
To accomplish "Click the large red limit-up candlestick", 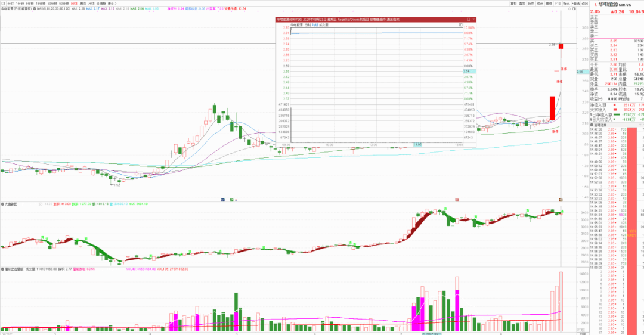I will (x=552, y=108).
